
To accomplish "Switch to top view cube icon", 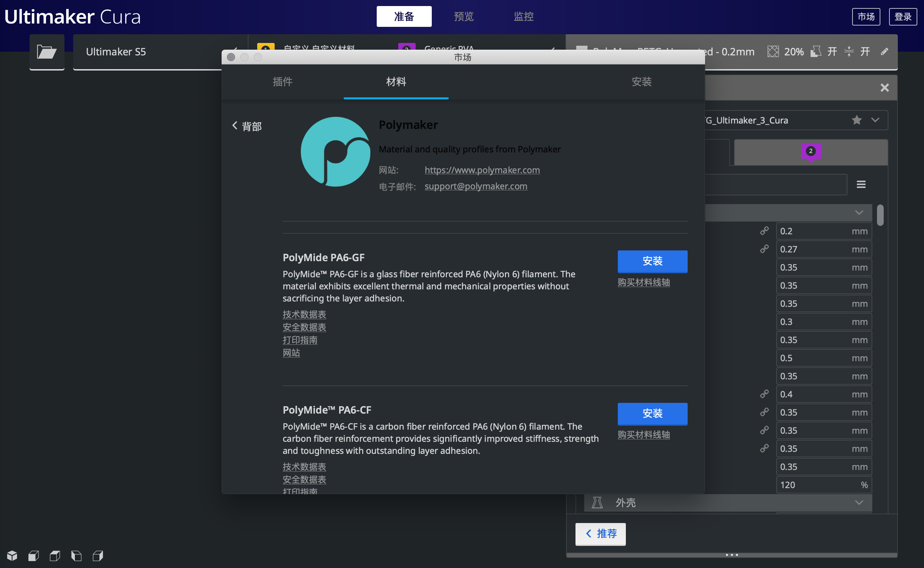I will click(x=55, y=555).
